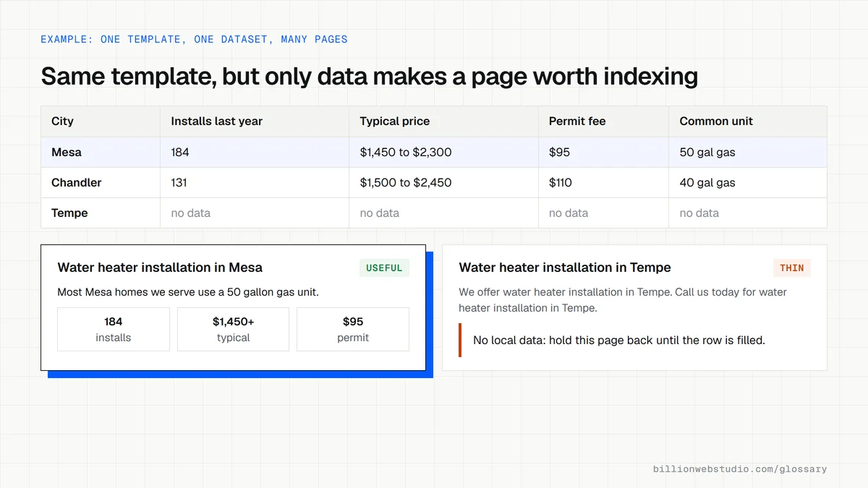Select the 'Chandler' city cell
This screenshot has width=868, height=488.
pyautogui.click(x=101, y=183)
